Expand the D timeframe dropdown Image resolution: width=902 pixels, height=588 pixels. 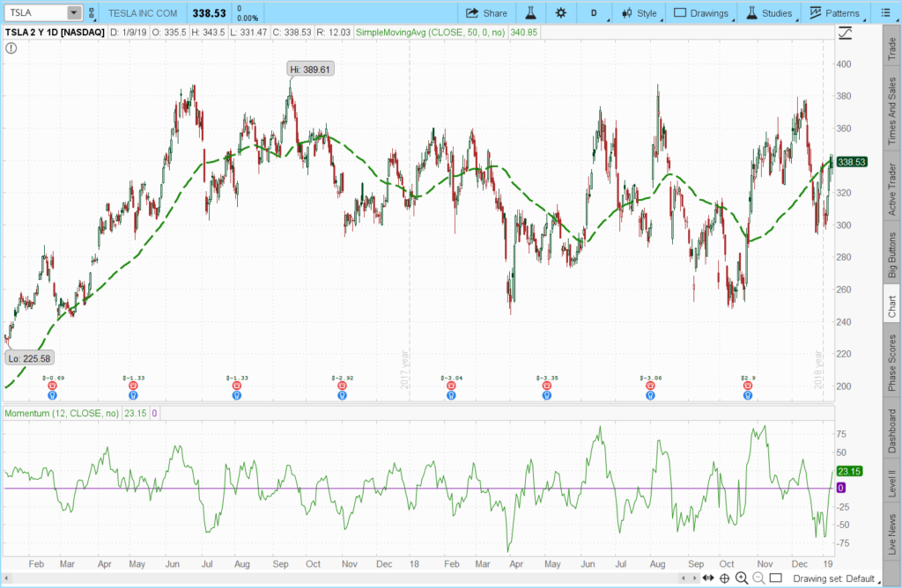pos(595,13)
